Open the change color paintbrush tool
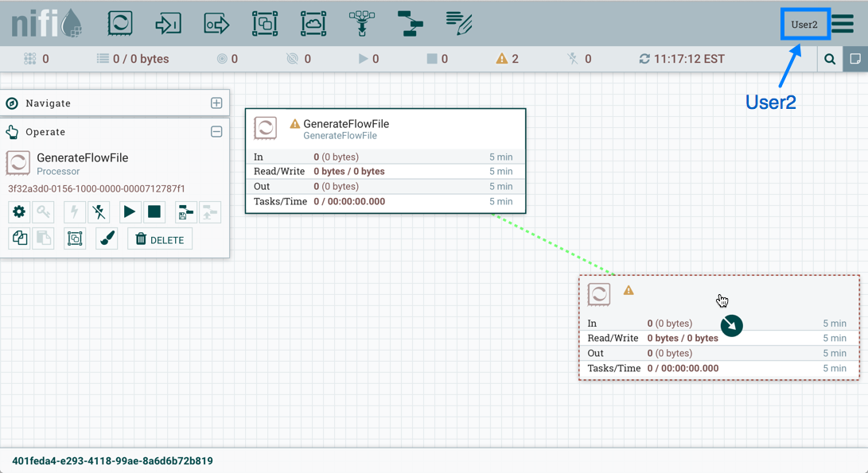 107,239
